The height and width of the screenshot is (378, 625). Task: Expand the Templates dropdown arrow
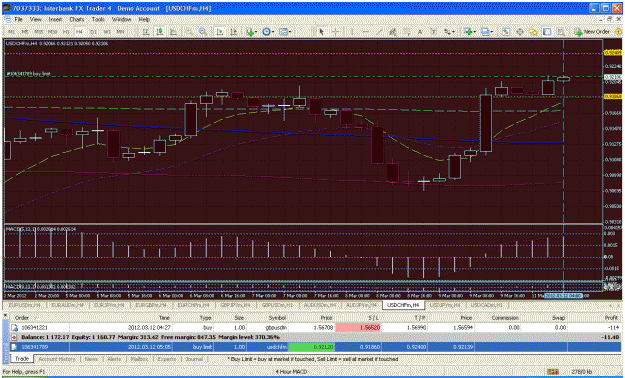pyautogui.click(x=290, y=32)
